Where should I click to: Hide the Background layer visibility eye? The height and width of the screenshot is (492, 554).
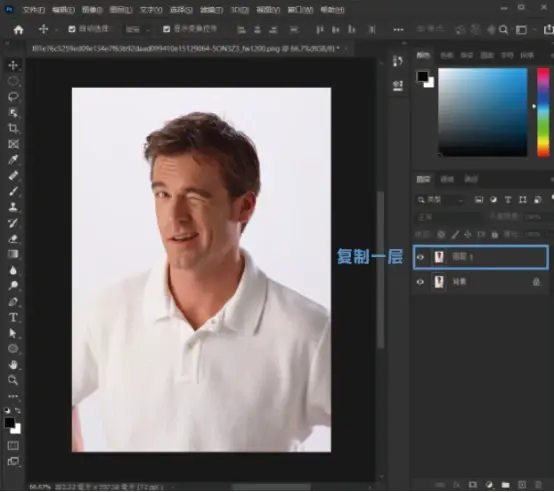coord(420,282)
